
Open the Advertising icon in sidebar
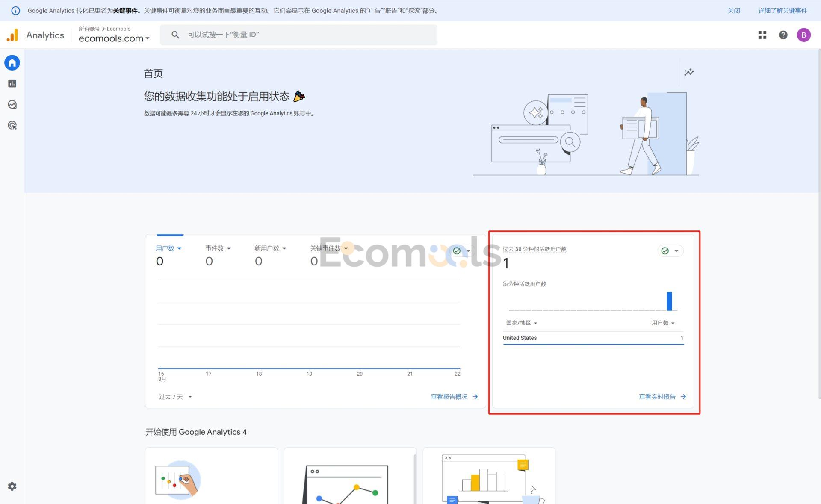12,125
